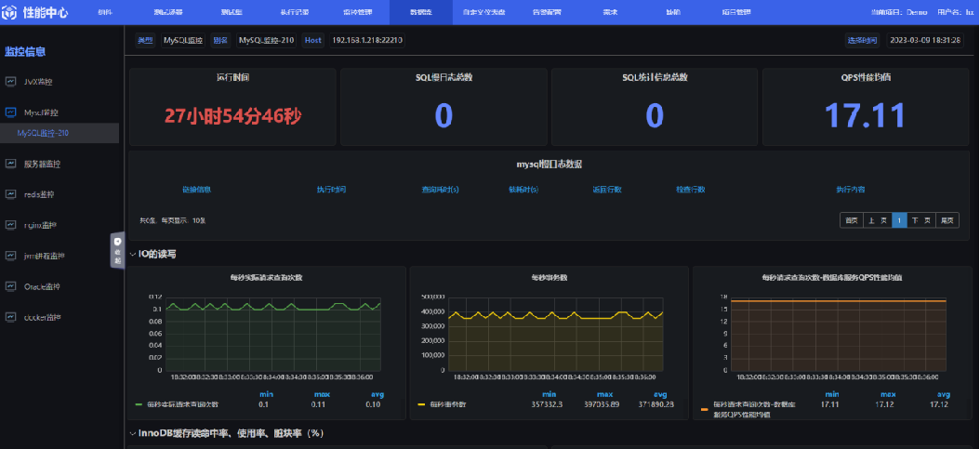Click the 每秒实际请求查询次数 chart title

click(267, 277)
